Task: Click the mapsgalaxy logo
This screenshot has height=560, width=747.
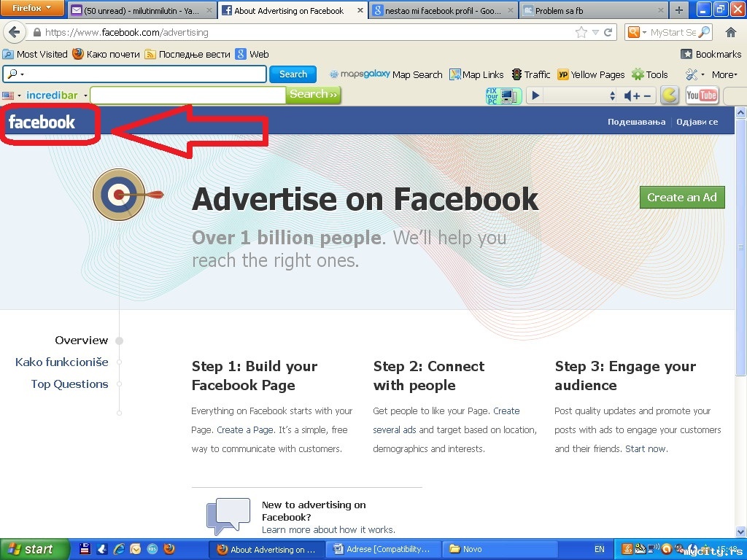Action: pos(360,74)
